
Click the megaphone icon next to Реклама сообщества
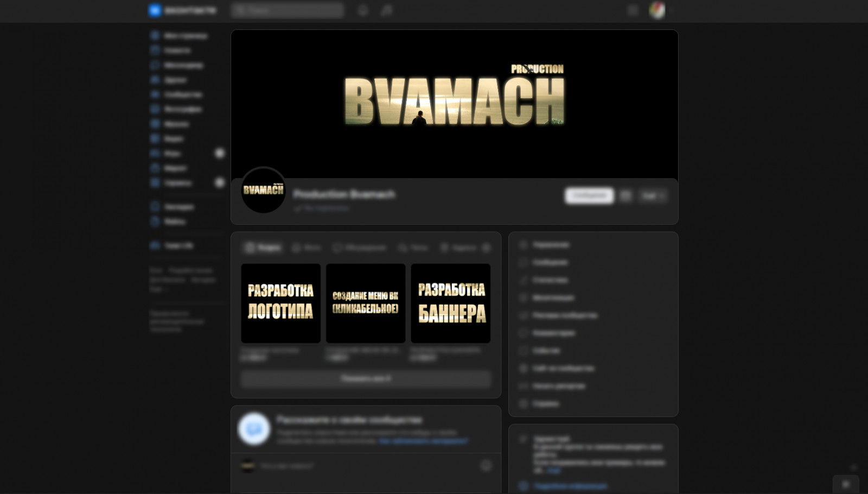pos(524,315)
